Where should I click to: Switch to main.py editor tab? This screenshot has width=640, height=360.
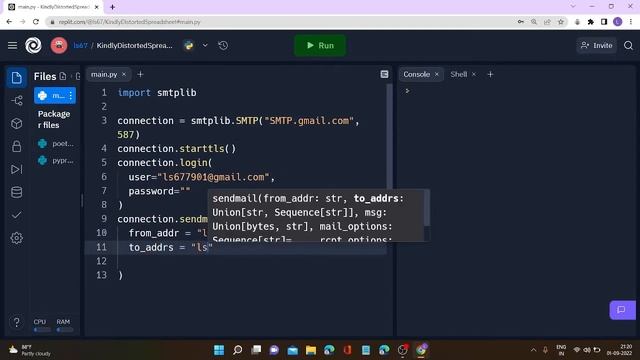pos(104,74)
